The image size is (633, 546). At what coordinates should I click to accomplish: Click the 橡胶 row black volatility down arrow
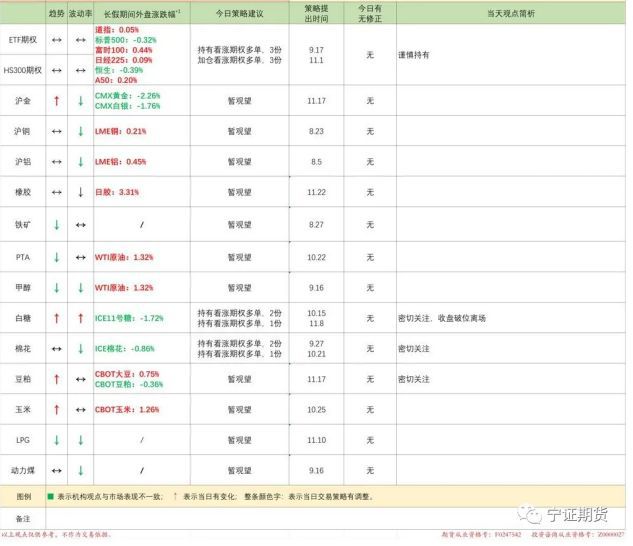point(81,192)
